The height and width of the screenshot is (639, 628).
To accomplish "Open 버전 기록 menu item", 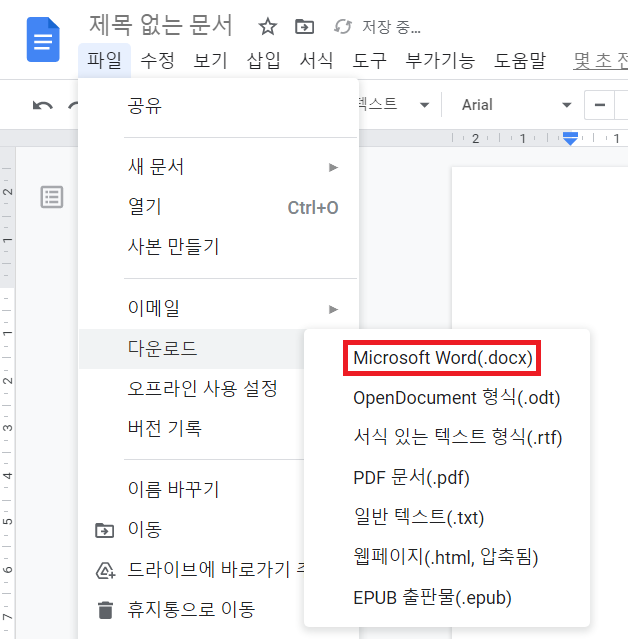I will 192,428.
